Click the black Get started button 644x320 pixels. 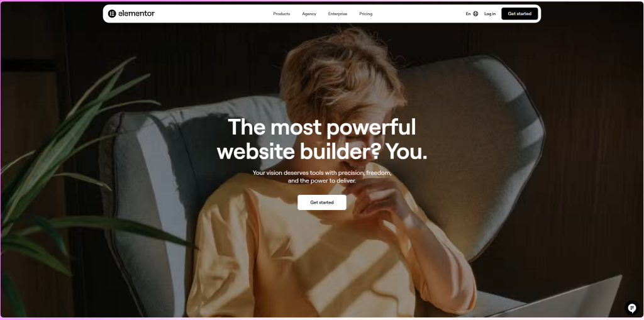[519, 14]
